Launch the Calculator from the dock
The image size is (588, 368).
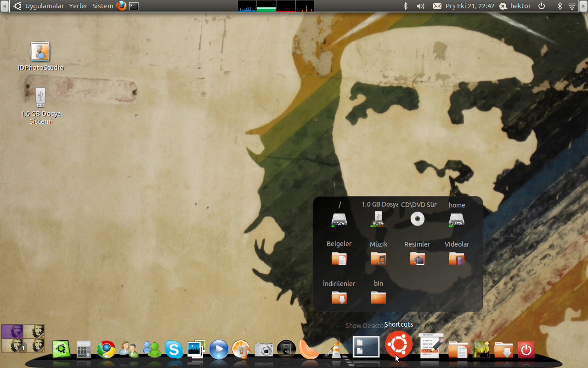[x=84, y=350]
